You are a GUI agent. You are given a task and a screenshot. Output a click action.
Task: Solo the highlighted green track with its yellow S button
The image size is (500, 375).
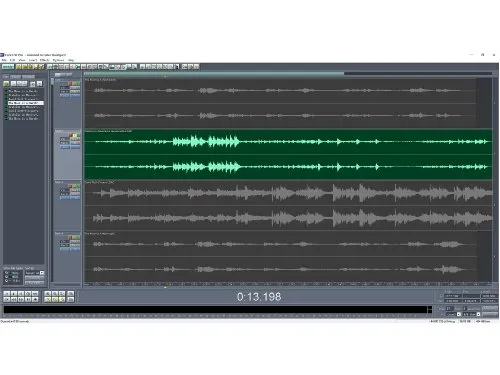tap(75, 135)
